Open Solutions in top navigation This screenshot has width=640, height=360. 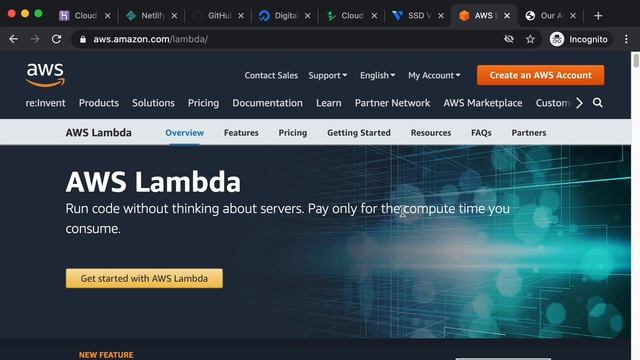pyautogui.click(x=153, y=103)
